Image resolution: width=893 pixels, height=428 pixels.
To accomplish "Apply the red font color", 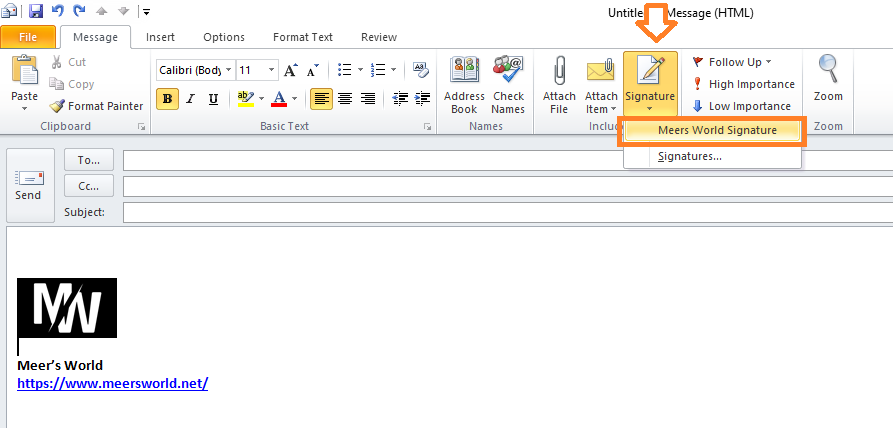I will (x=279, y=99).
